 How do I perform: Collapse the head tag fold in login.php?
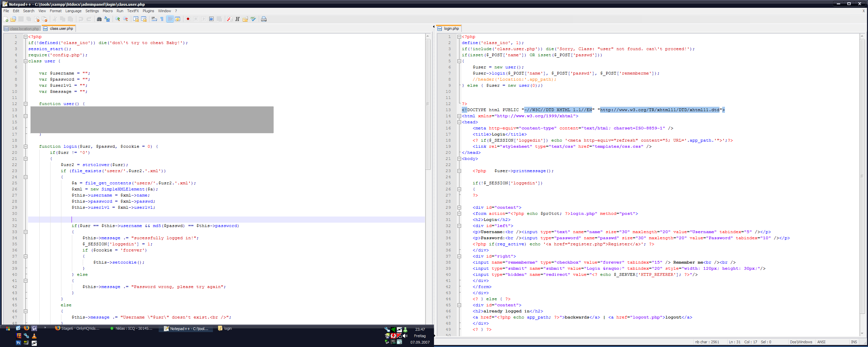[x=459, y=122]
